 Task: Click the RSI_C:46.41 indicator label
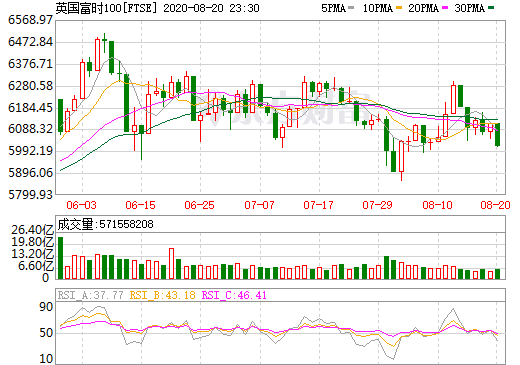tap(234, 295)
